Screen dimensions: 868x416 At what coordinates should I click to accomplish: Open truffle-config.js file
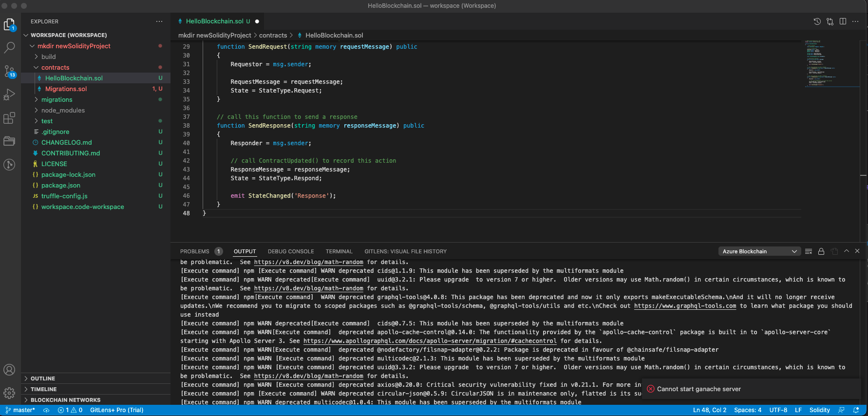pyautogui.click(x=96, y=196)
